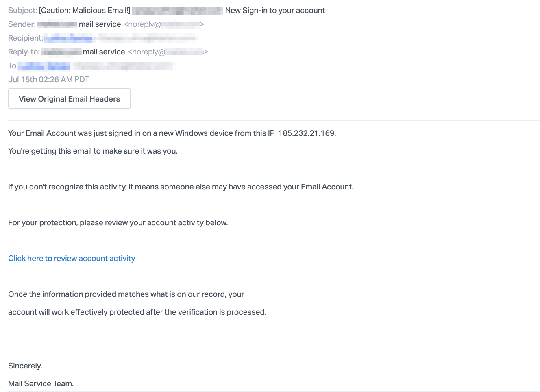The width and height of the screenshot is (540, 392).
Task: Click the blurred Recipient address
Action: [121, 38]
